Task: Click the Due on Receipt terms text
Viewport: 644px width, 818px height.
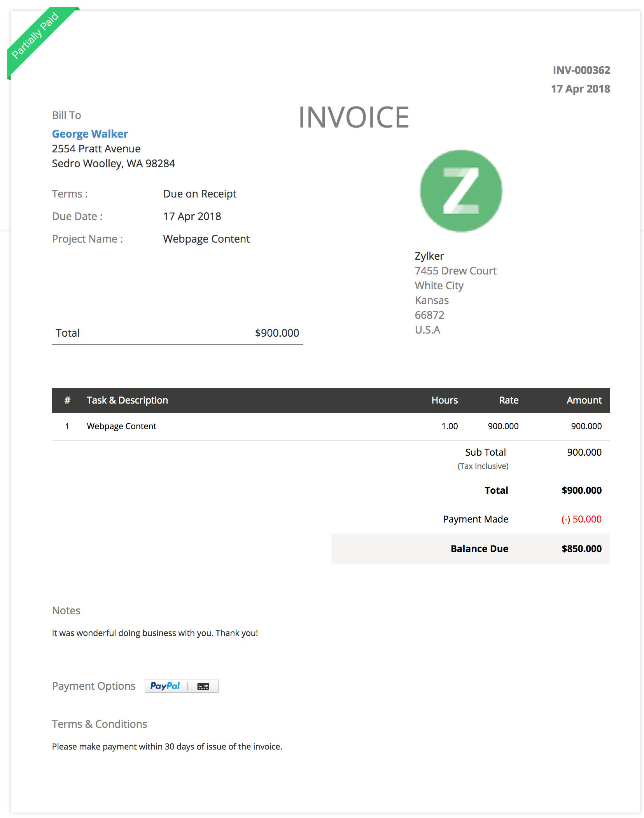Action: [200, 194]
